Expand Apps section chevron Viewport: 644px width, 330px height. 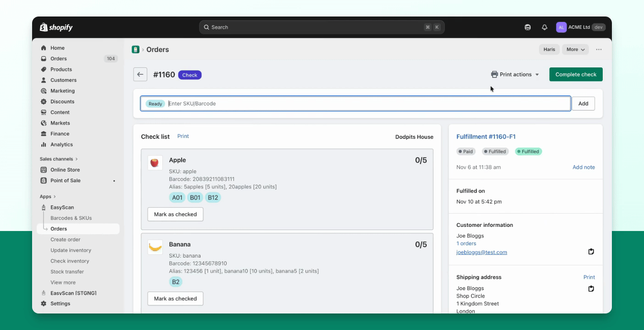pos(54,197)
